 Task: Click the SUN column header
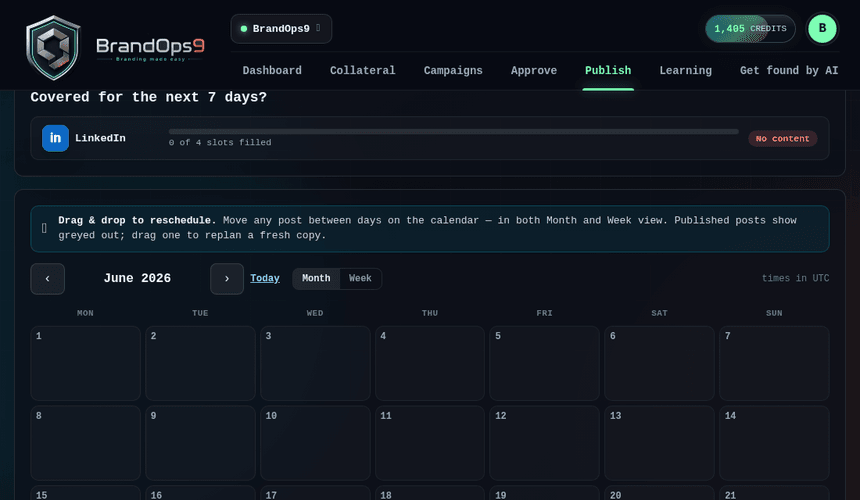coord(774,313)
